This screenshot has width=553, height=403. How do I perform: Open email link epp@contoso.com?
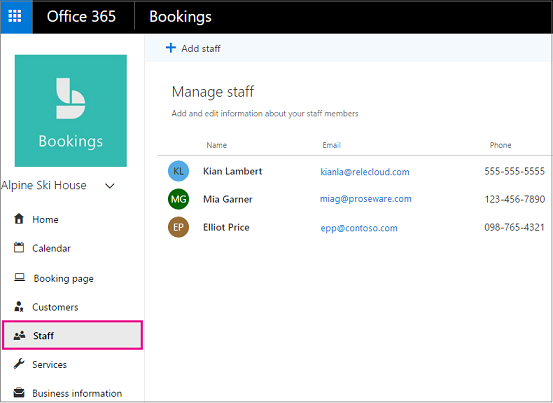(359, 228)
